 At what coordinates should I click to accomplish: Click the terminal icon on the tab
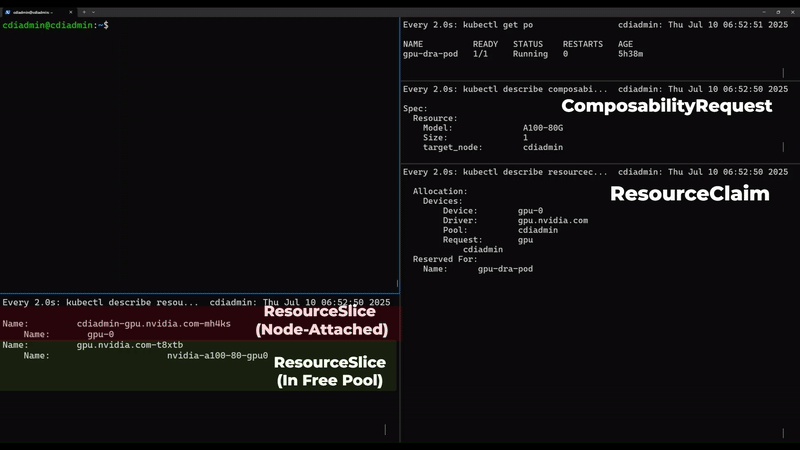[8, 11]
